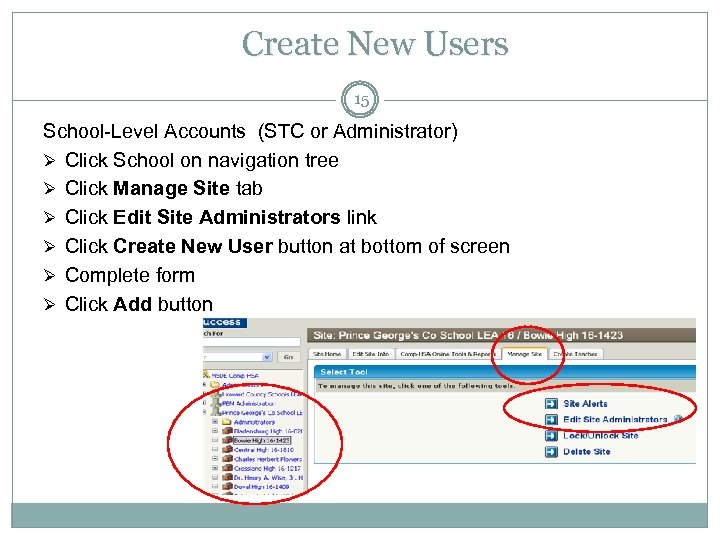Open the search type dropdown beside Go
The width and height of the screenshot is (720, 540).
click(x=267, y=357)
